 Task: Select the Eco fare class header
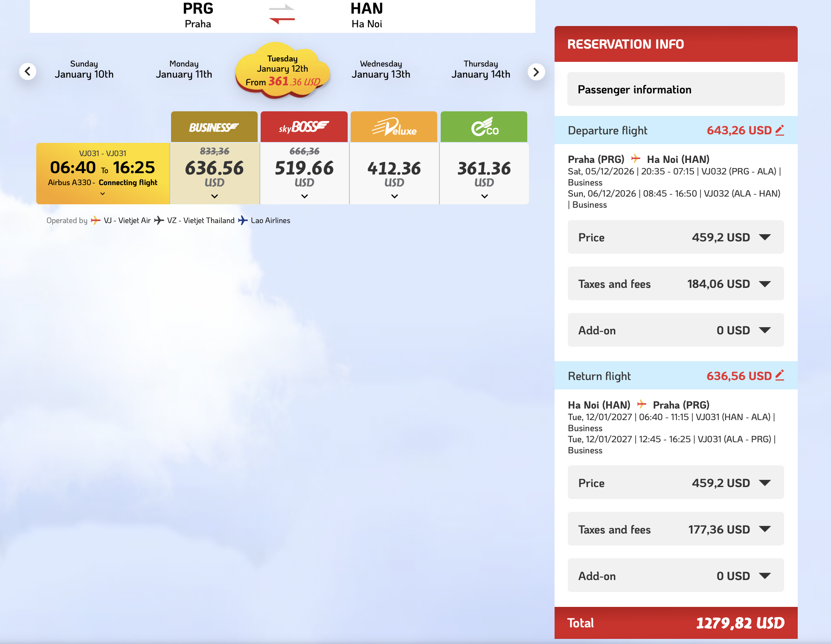[x=484, y=127]
